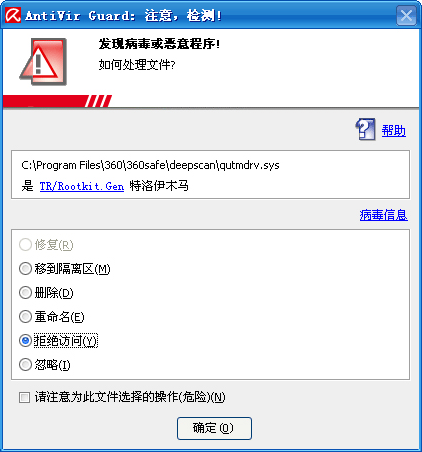Click the red warning triangle icon
Image resolution: width=422 pixels, height=452 pixels.
[x=43, y=62]
